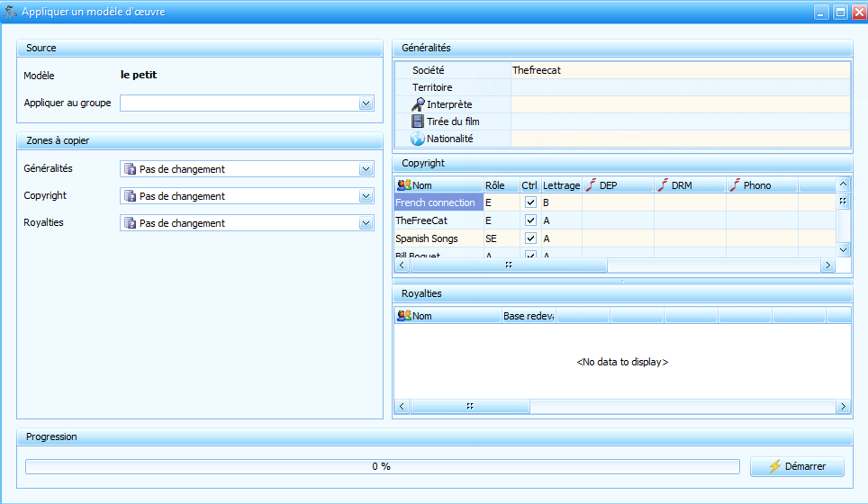This screenshot has height=504, width=868.
Task: Open the Royalties copy option dropdown
Action: [366, 223]
